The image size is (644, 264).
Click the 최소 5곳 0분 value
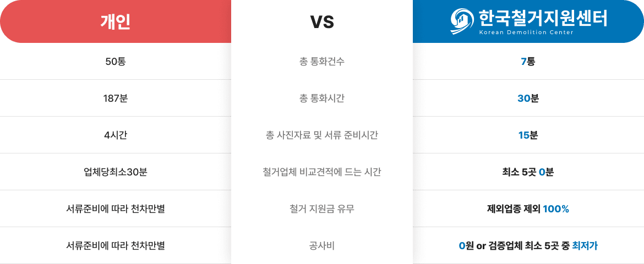528,172
